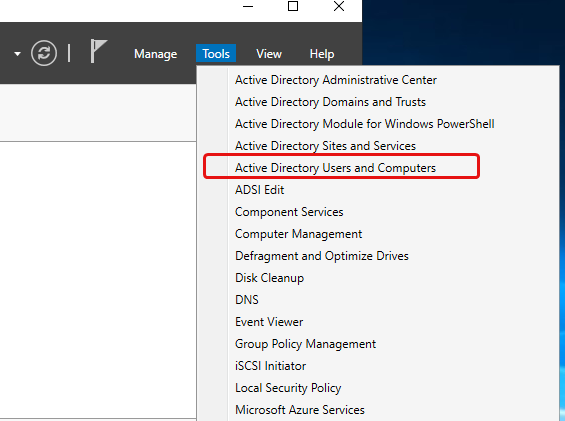
Task: Choose Active Directory Users and Computers
Action: point(335,168)
